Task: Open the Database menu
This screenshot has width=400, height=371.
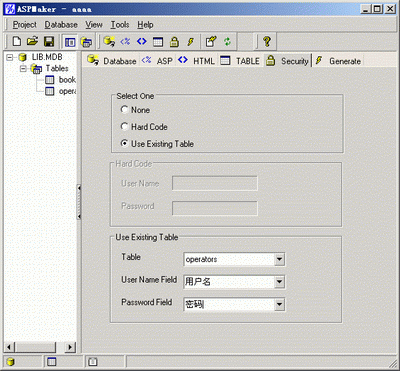Action: (61, 25)
